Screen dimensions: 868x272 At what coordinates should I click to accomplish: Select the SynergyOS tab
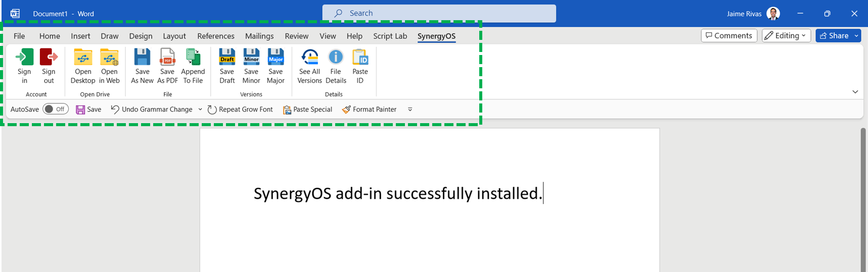pyautogui.click(x=436, y=36)
